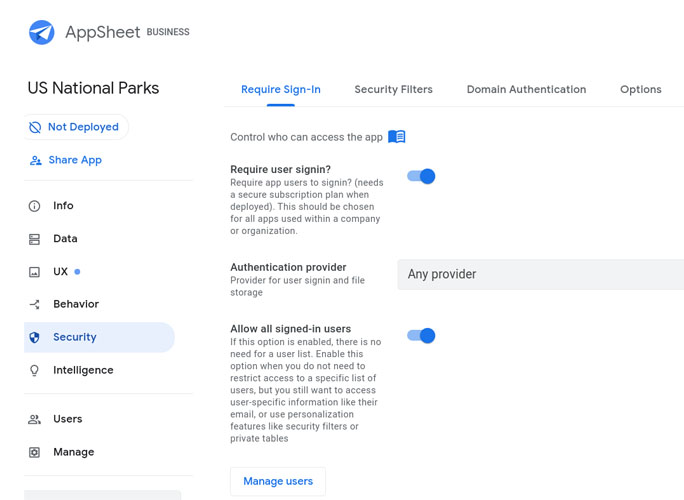684x500 pixels.
Task: Open the Domain Authentication tab
Action: 526,90
